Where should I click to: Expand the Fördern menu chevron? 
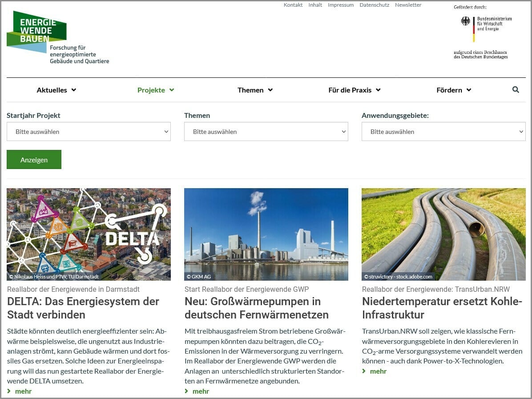coord(469,90)
